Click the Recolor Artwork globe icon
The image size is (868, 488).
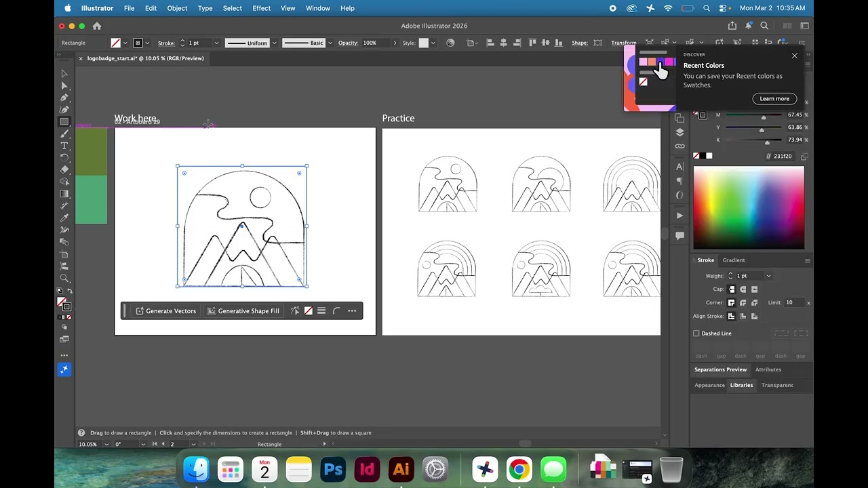[x=451, y=43]
